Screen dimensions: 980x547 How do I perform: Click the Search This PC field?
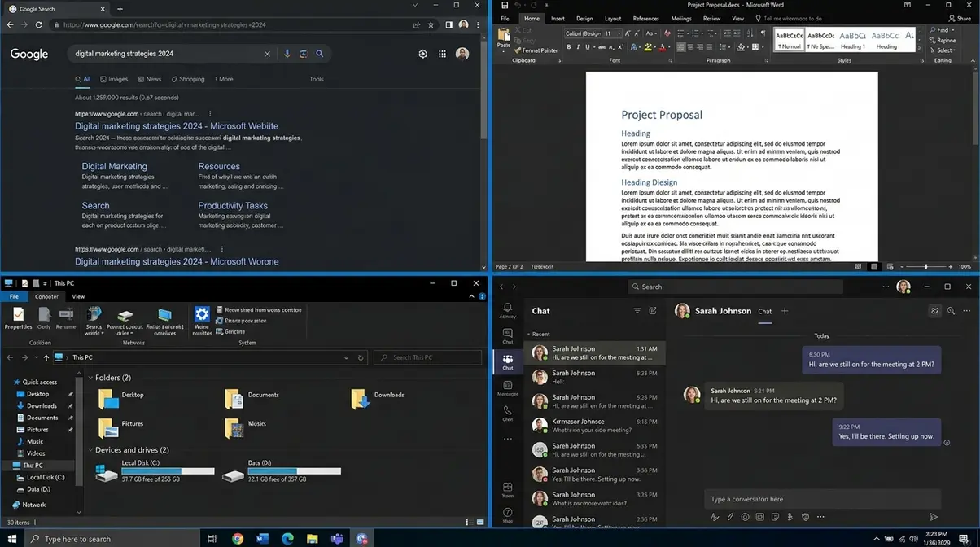pos(427,357)
